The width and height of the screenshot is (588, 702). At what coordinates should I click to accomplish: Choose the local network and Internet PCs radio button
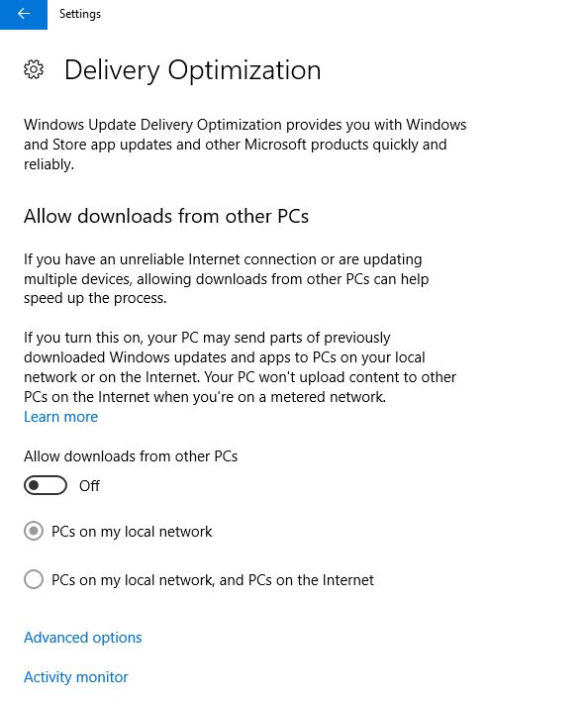(34, 579)
